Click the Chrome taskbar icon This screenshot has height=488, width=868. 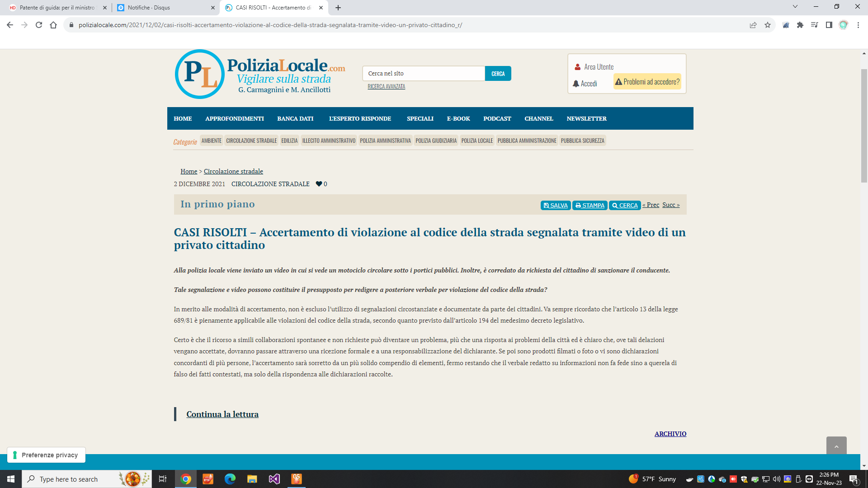186,479
